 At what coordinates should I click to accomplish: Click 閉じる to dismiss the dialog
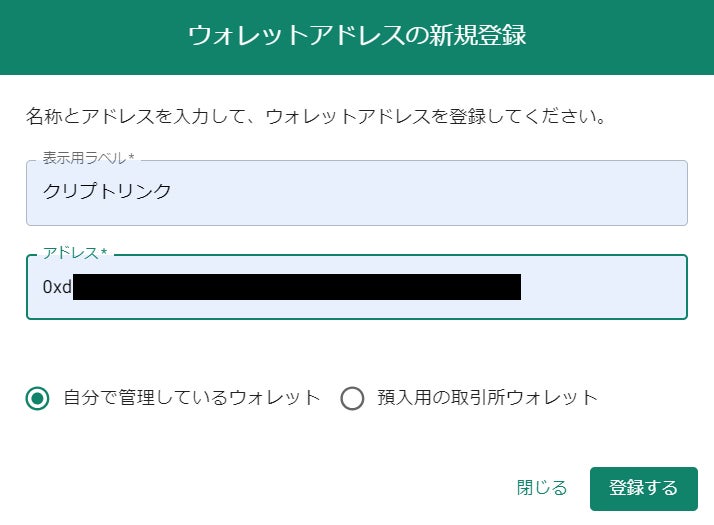pyautogui.click(x=542, y=488)
